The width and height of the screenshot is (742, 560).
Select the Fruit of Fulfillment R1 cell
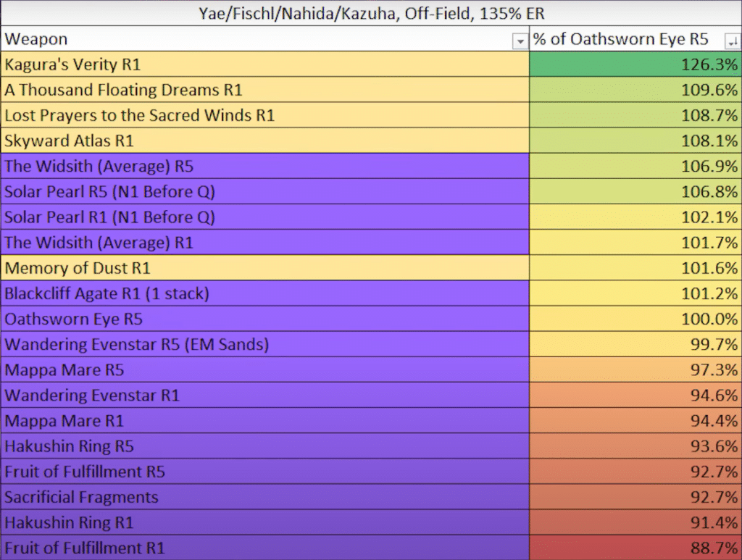click(265, 548)
